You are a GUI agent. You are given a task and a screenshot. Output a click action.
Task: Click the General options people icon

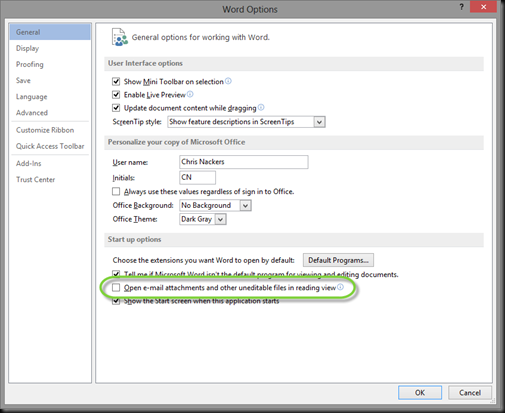120,37
